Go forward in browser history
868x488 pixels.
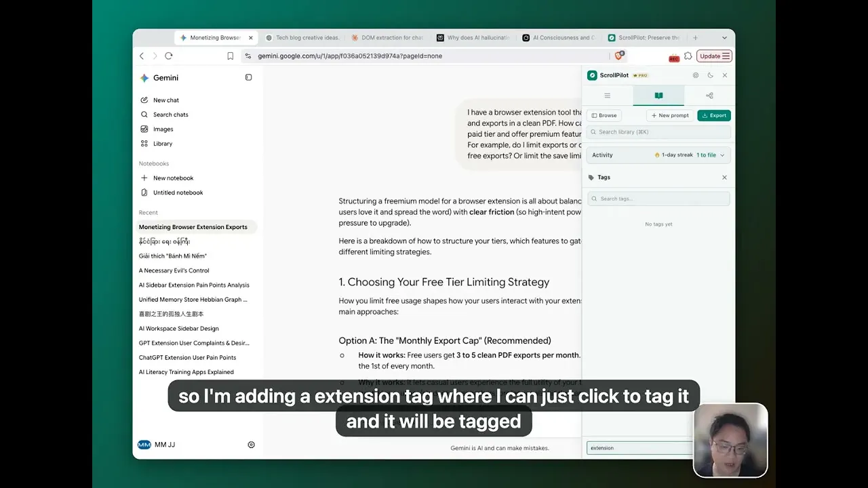click(155, 56)
